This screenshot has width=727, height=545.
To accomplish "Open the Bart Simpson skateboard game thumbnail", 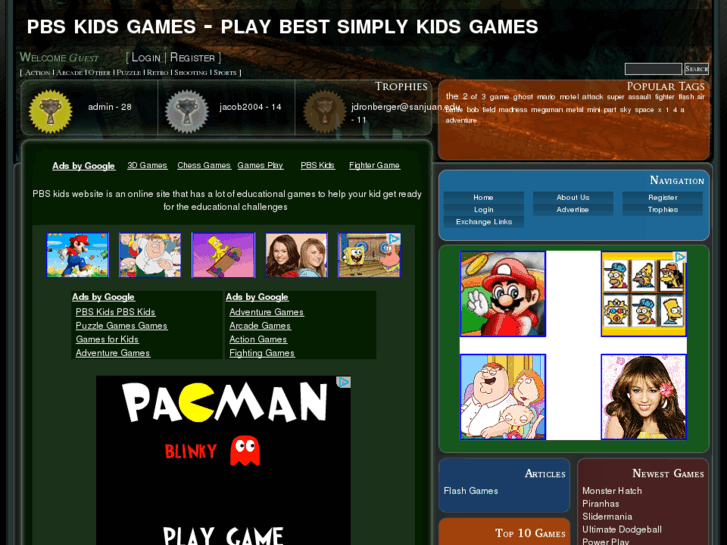I will point(223,255).
